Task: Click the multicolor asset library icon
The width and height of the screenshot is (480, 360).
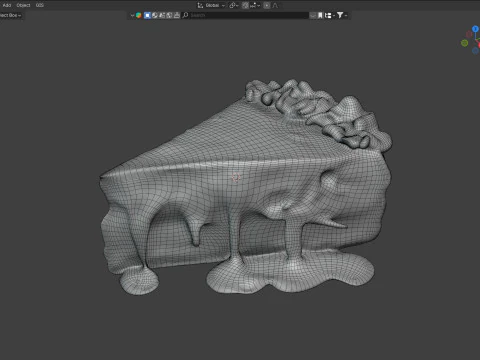Action: click(139, 15)
